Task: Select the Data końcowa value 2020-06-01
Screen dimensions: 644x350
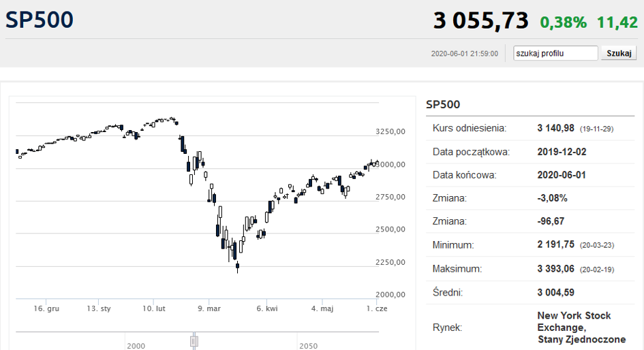Action: [562, 175]
